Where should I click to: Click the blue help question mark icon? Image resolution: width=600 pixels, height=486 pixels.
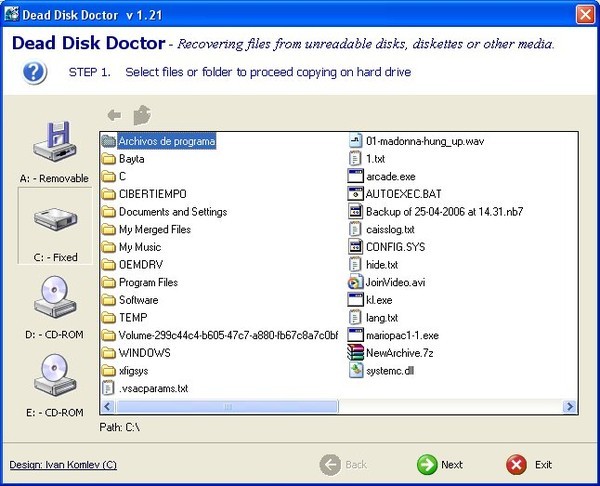click(x=34, y=72)
